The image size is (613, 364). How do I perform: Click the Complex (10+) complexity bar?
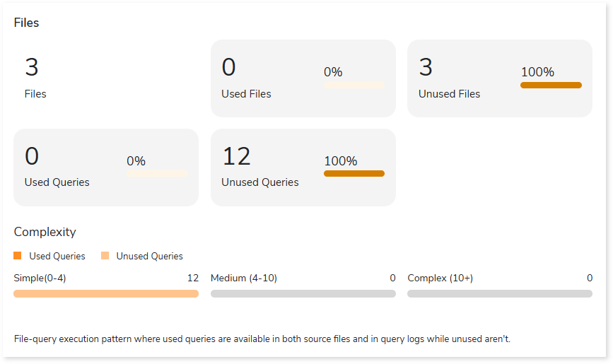point(500,293)
